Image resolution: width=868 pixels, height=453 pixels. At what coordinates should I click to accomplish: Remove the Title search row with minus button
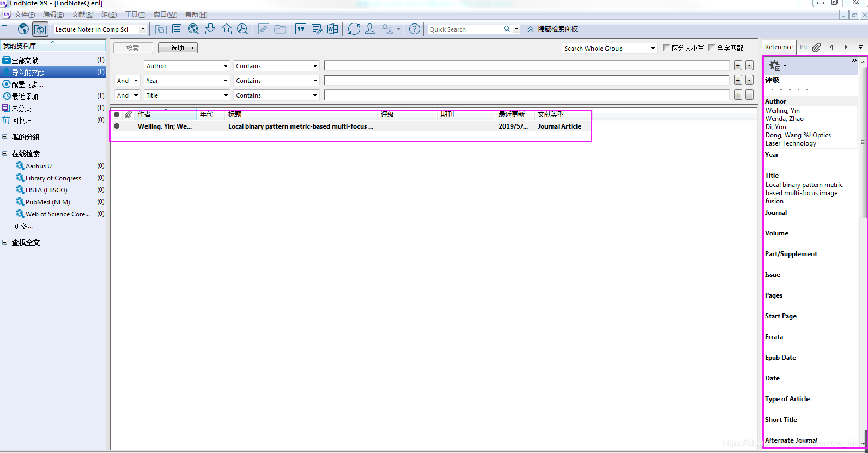[749, 95]
